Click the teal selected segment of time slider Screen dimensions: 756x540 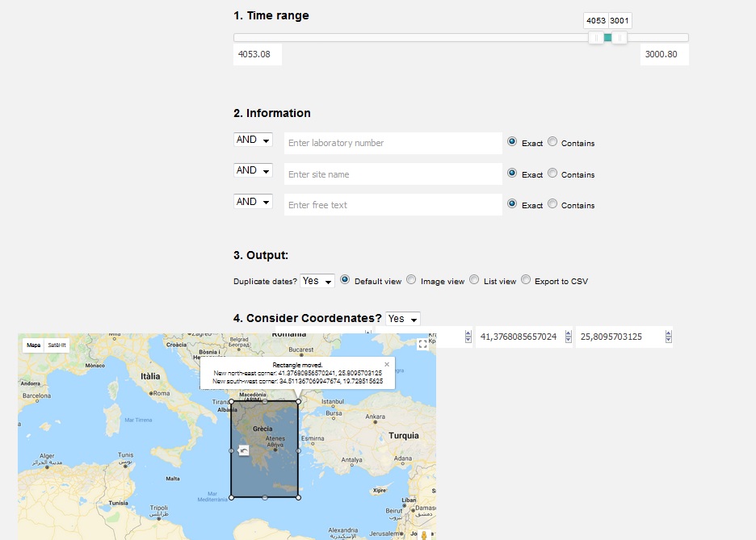click(607, 38)
